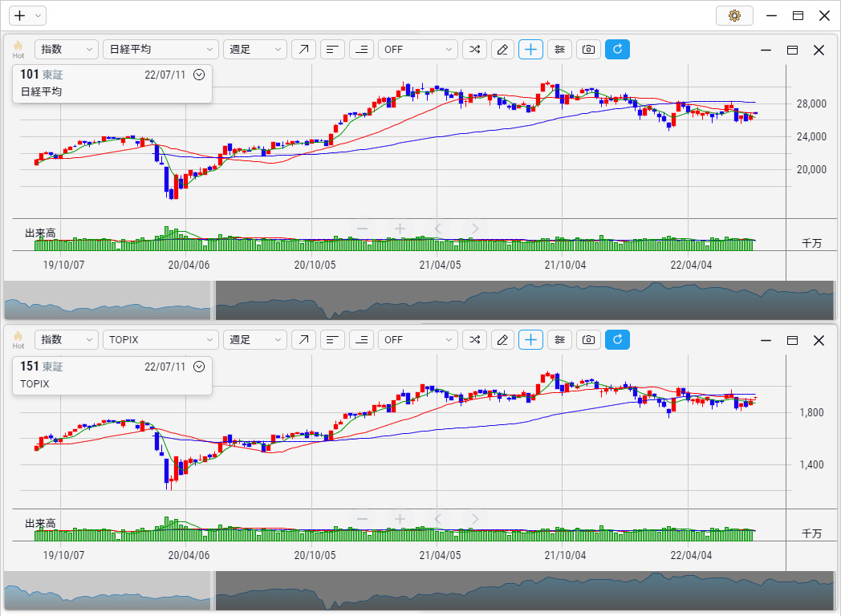Open the TOPIX symbol dropdown
Screen dimensions: 841x616
coord(161,340)
